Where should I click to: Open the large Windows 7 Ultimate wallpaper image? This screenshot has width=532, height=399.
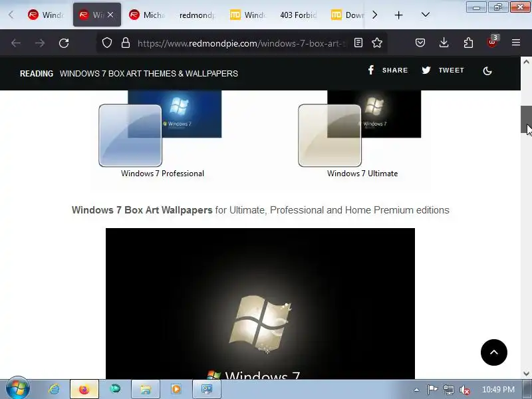(260, 303)
